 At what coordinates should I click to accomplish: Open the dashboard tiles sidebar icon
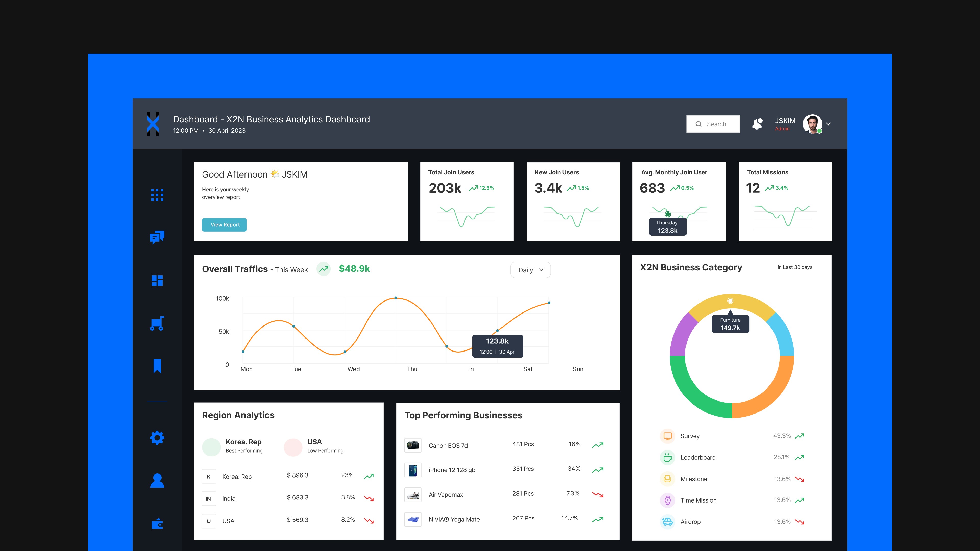pyautogui.click(x=157, y=281)
